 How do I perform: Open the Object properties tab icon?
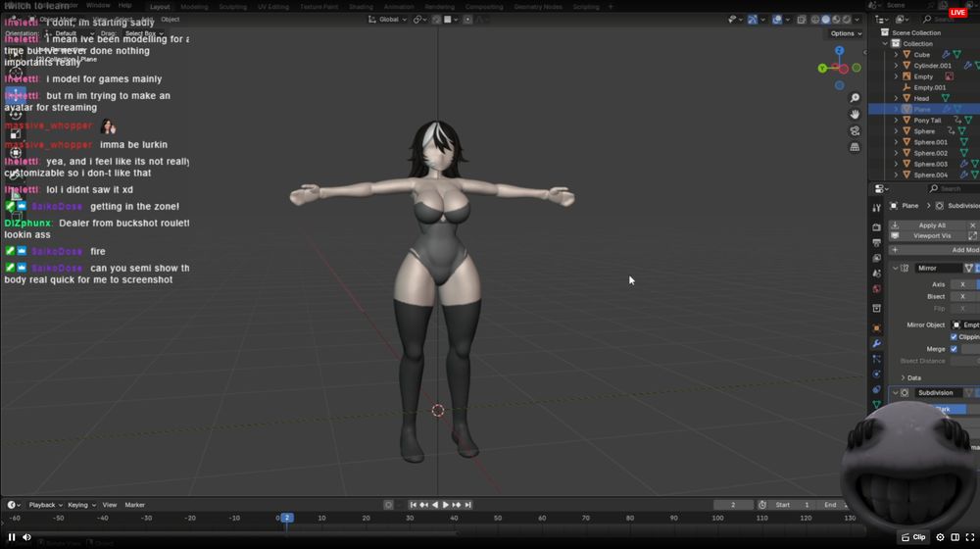tap(876, 328)
